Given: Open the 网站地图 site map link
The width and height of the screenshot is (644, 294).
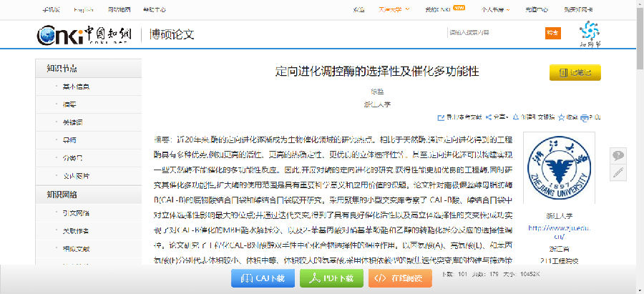Looking at the screenshot, I should click(119, 10).
